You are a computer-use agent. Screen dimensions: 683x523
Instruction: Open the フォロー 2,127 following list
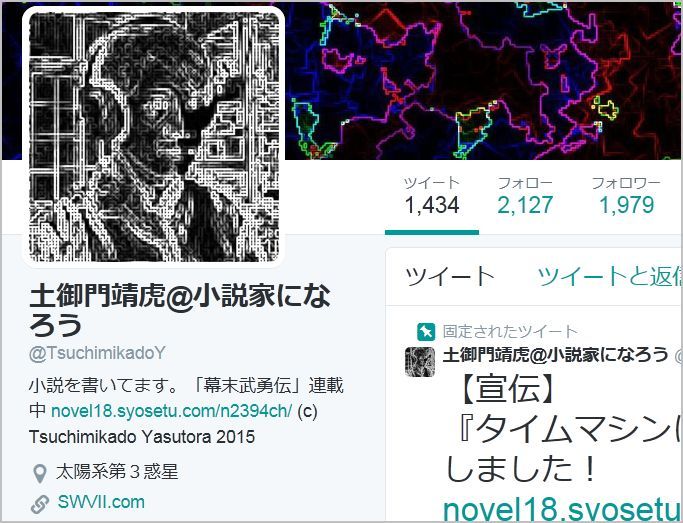(x=525, y=196)
